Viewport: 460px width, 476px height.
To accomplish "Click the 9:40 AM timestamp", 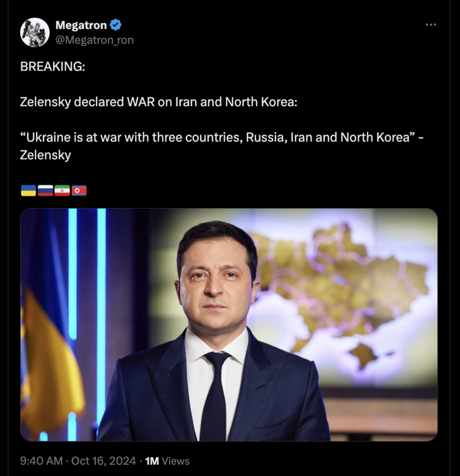I will [x=41, y=461].
